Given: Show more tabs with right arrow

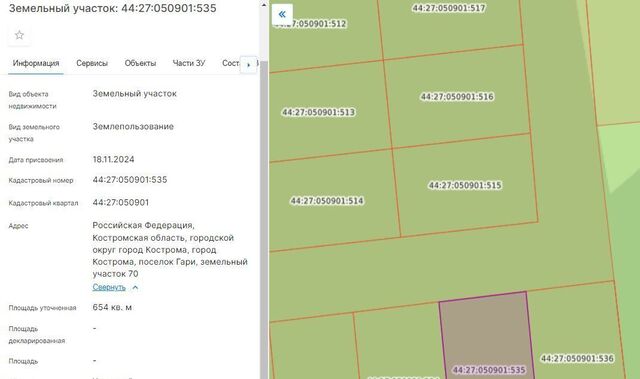Looking at the screenshot, I should tap(249, 64).
